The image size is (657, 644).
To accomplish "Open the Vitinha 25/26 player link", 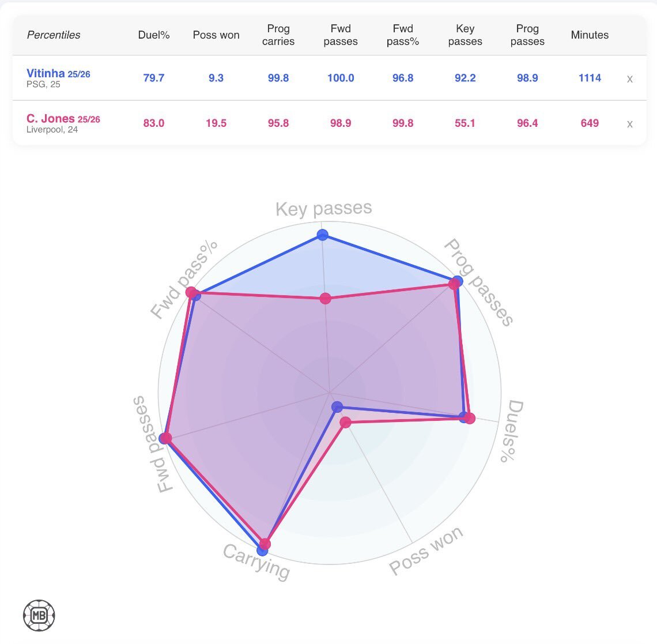I will click(58, 74).
